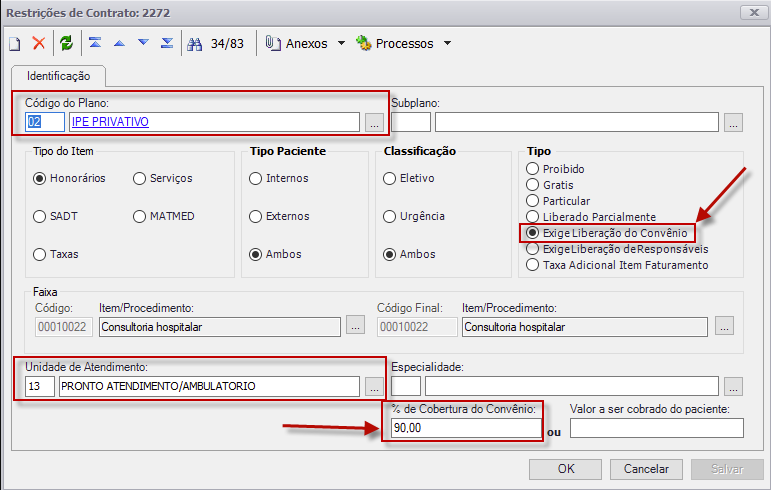Click the green refresh arrows icon

point(66,43)
